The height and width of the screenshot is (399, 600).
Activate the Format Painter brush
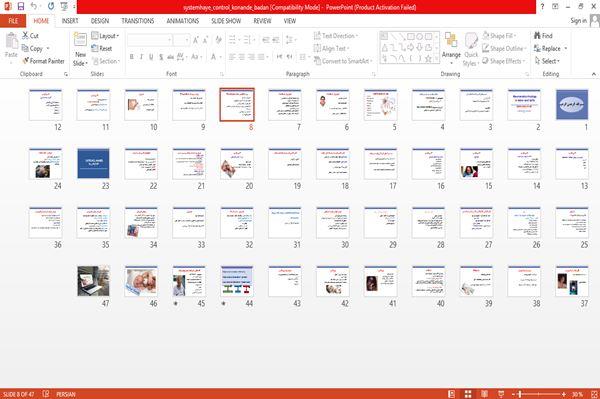pos(26,61)
